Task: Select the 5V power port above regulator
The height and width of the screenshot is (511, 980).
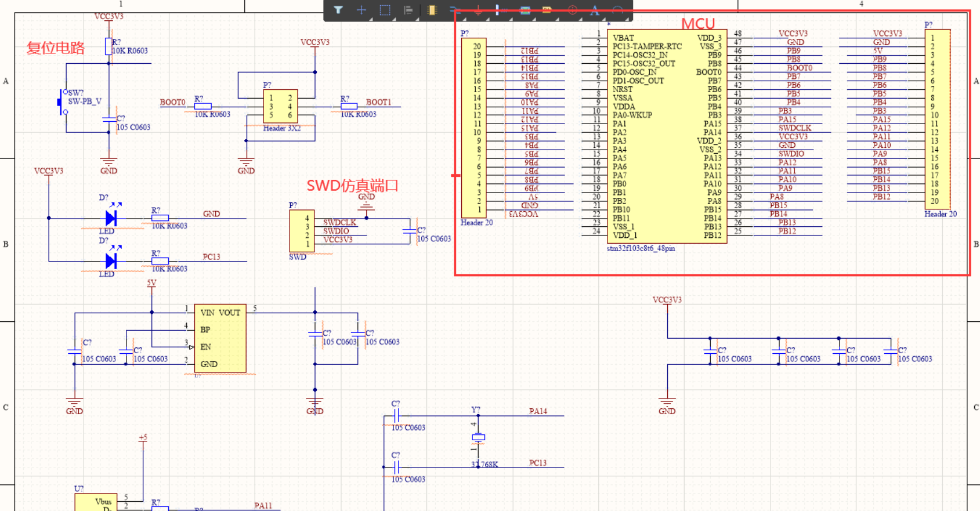Action: [151, 283]
